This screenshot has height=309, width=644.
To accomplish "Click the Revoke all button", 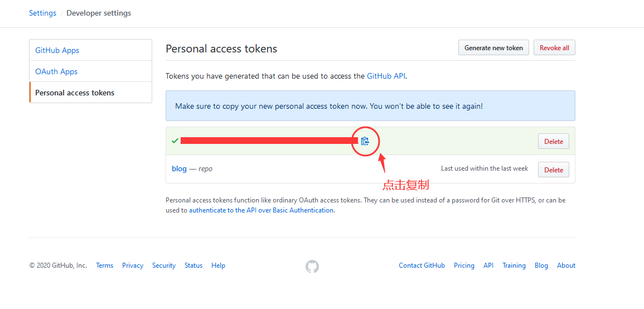I will pos(554,48).
